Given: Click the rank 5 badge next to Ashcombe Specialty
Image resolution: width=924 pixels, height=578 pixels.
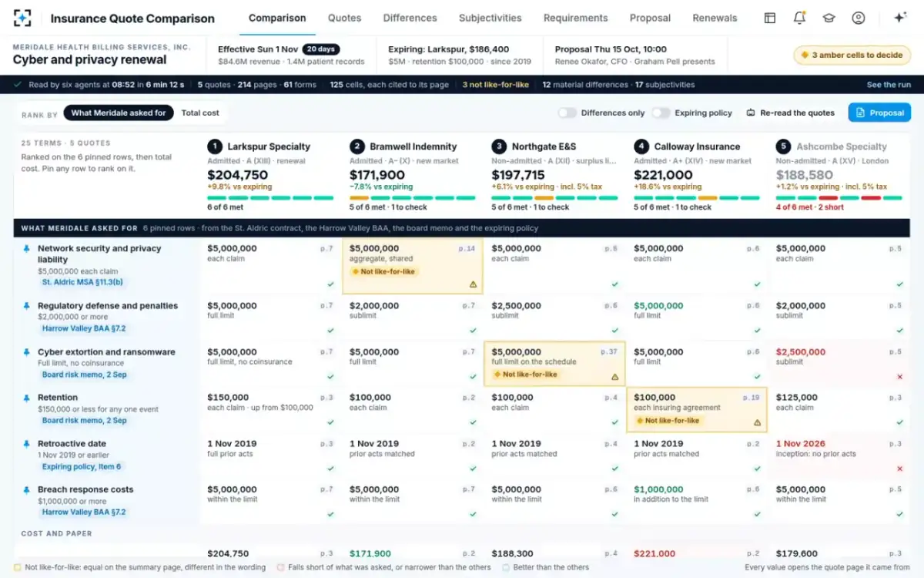Looking at the screenshot, I should point(783,146).
